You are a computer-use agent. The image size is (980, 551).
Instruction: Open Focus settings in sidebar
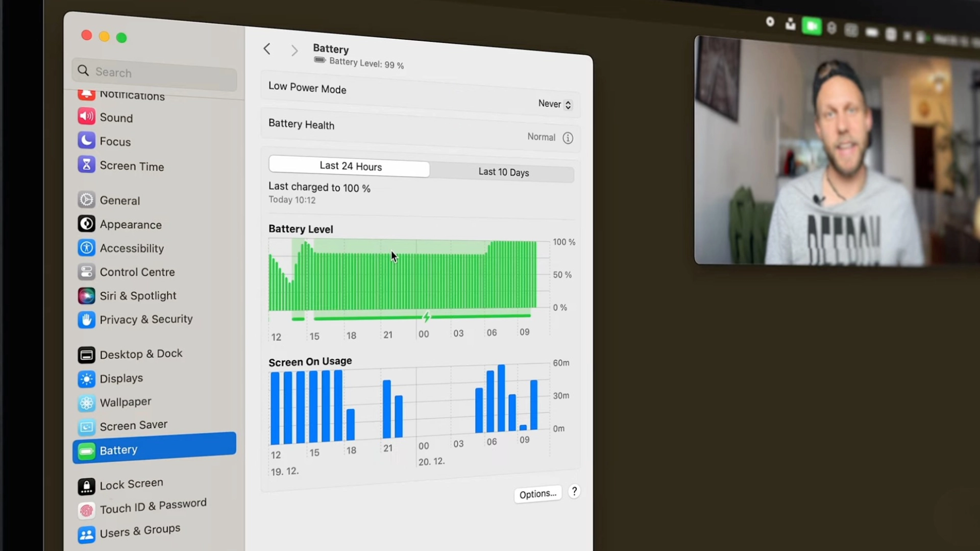click(115, 141)
